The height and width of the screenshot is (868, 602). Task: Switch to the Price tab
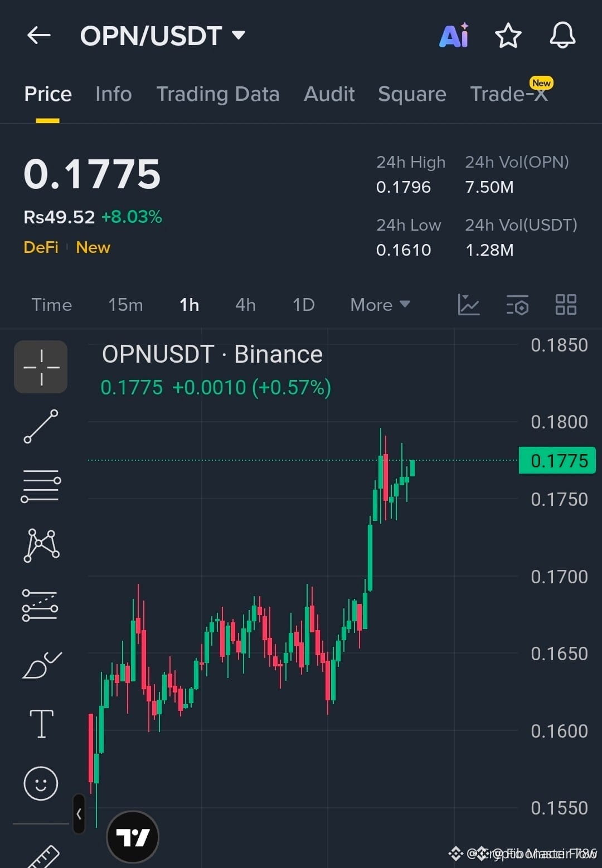pos(48,94)
